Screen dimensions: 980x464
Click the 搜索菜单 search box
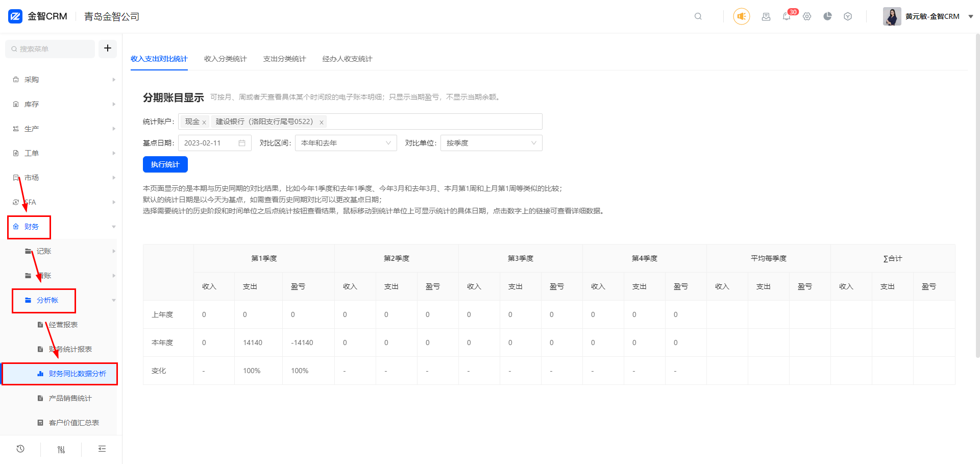pos(50,49)
